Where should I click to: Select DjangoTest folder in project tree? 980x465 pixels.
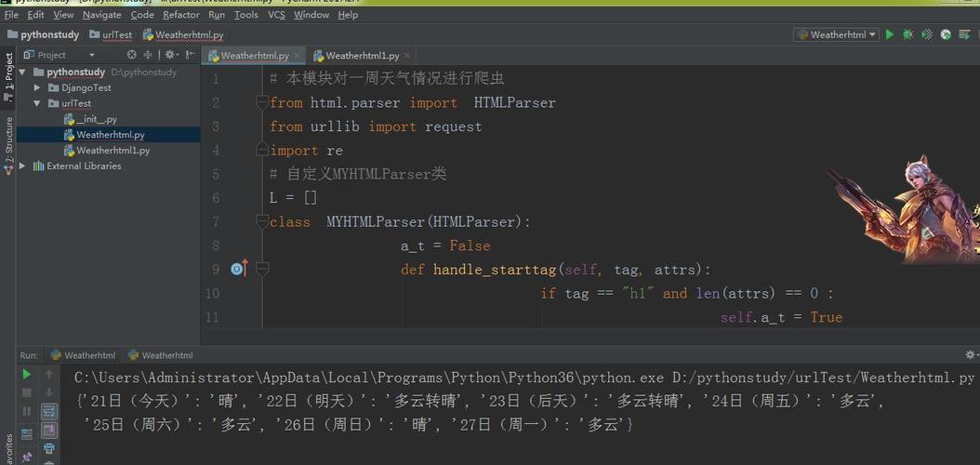[86, 88]
